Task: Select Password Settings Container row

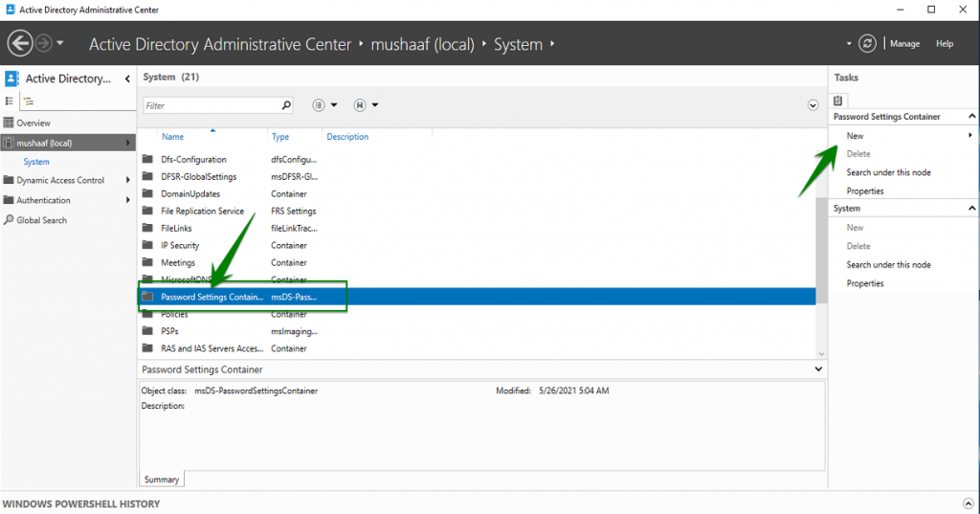Action: (477, 297)
